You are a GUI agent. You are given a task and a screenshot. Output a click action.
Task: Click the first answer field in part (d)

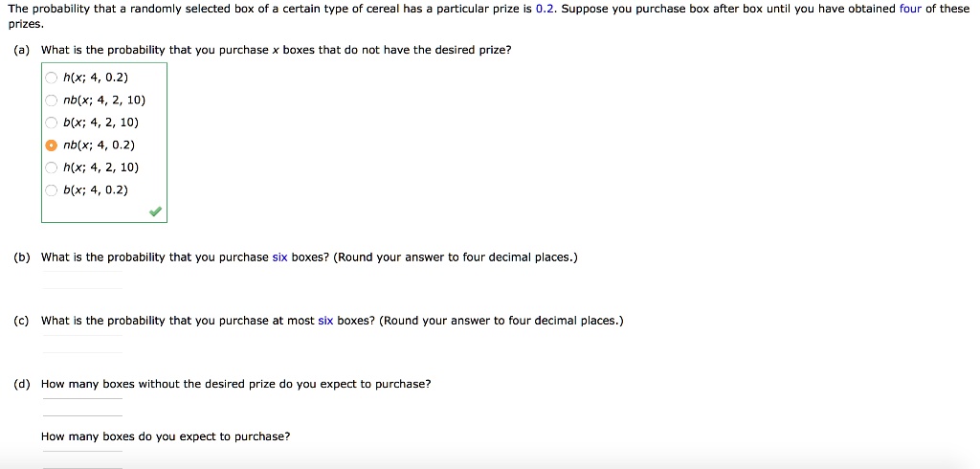pos(82,407)
